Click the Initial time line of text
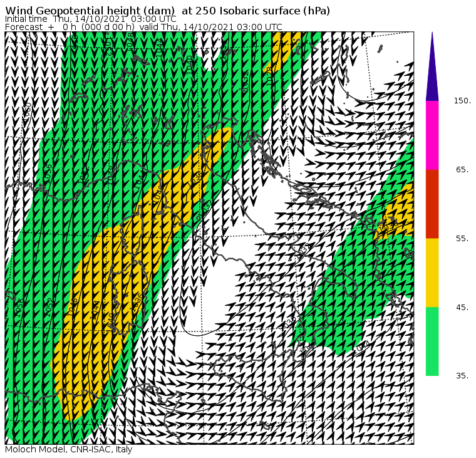 90,19
